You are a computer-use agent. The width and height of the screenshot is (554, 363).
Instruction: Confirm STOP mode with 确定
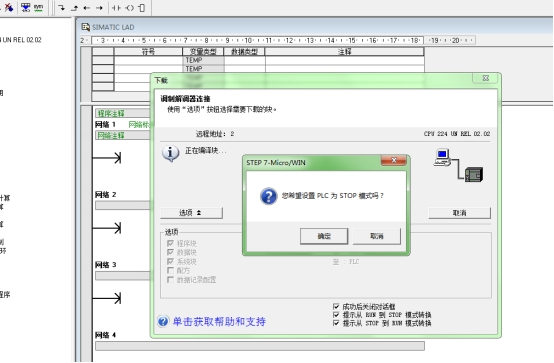pyautogui.click(x=324, y=236)
